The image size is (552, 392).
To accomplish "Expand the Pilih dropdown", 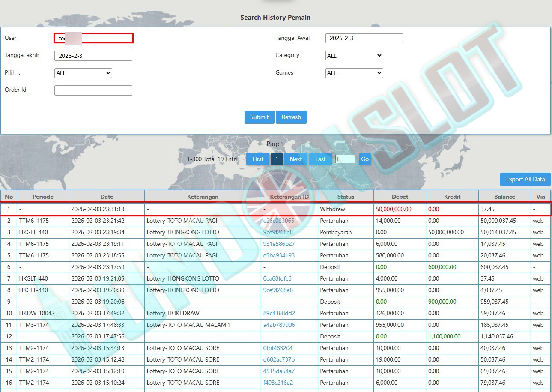I will coord(83,73).
